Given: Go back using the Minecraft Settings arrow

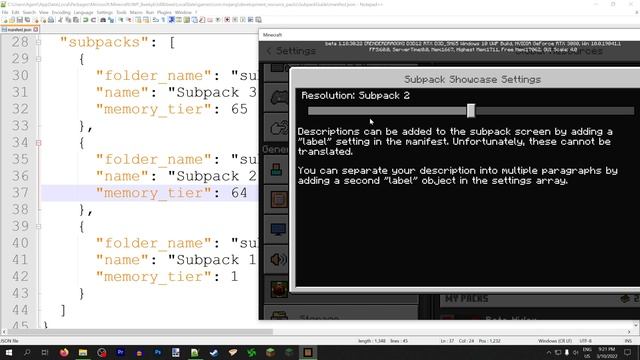Looking at the screenshot, I should tap(269, 51).
